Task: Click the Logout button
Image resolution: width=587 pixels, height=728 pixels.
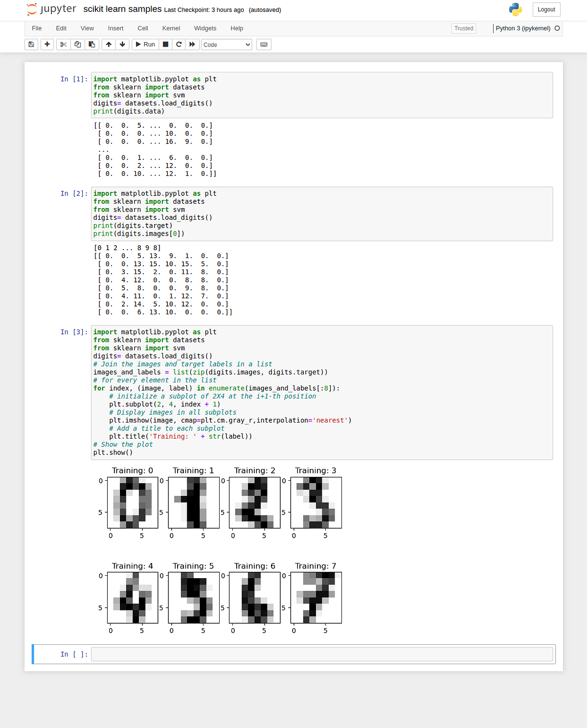Action: click(x=546, y=9)
